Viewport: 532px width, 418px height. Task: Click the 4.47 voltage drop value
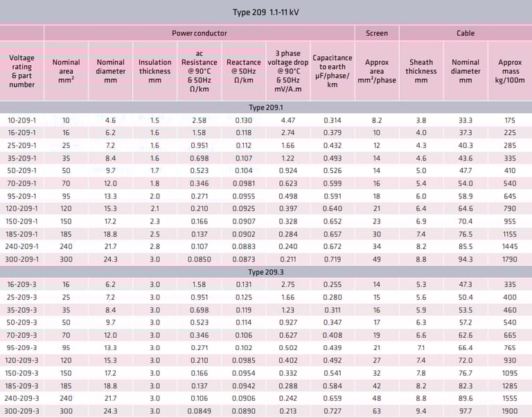[x=288, y=120]
